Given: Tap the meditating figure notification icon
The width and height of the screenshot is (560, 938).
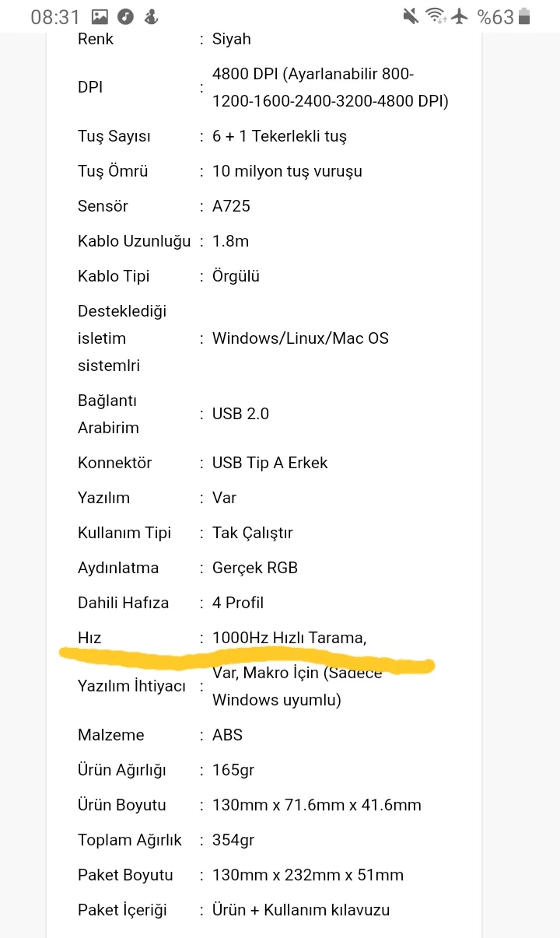Looking at the screenshot, I should [x=151, y=17].
